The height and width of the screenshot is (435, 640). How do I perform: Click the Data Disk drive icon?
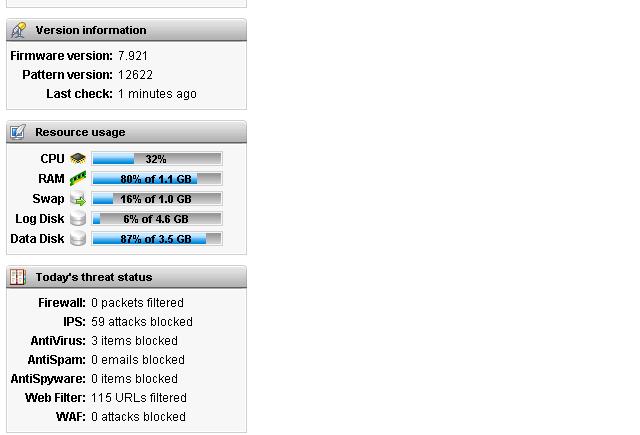coord(78,238)
